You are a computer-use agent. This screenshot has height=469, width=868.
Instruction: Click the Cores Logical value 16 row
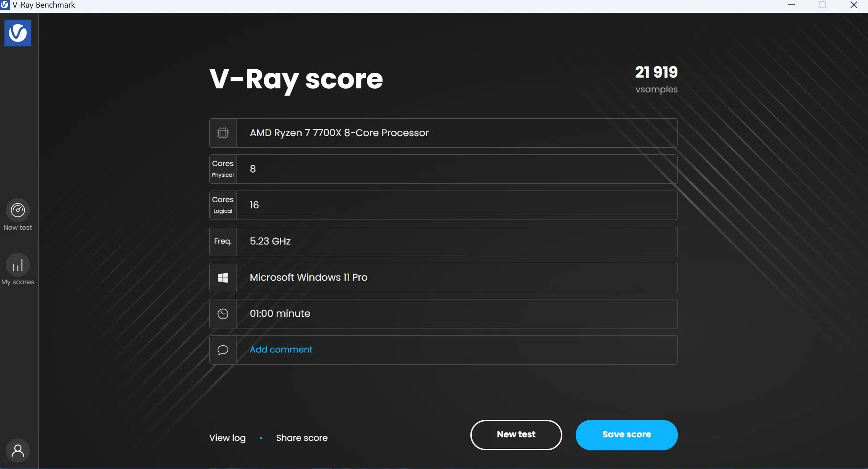click(x=443, y=205)
